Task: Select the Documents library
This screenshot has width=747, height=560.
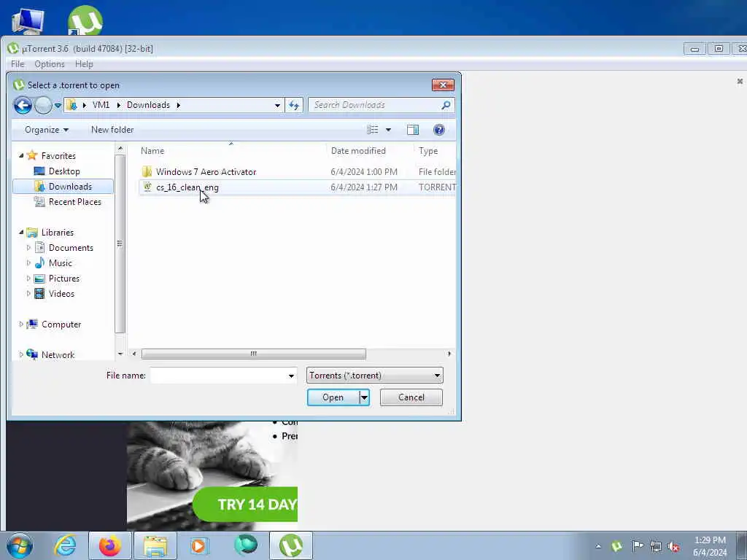Action: point(71,248)
